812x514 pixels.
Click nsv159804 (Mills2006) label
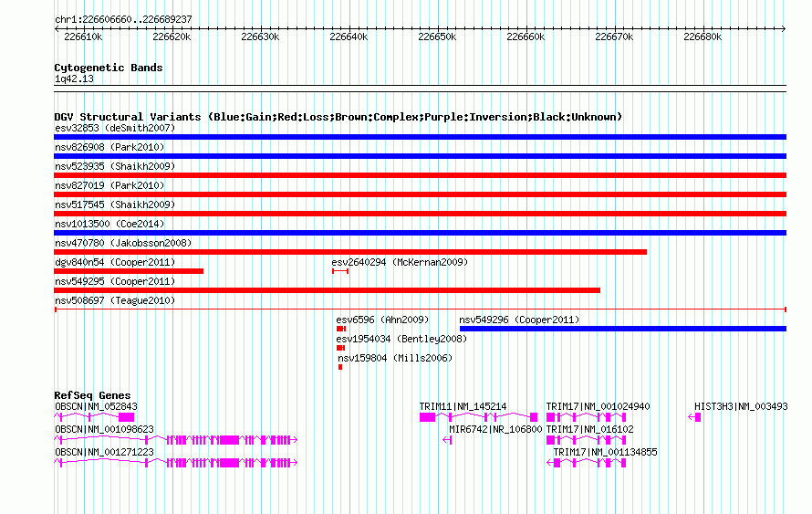point(395,358)
